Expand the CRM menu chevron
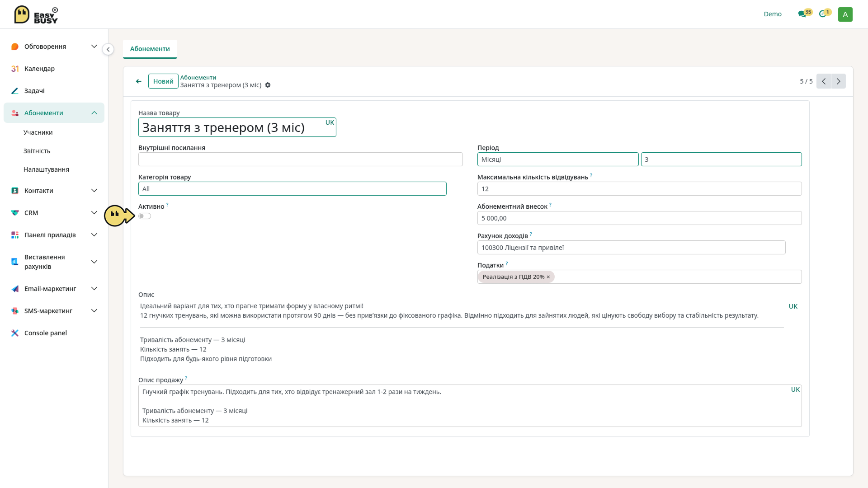 tap(94, 213)
